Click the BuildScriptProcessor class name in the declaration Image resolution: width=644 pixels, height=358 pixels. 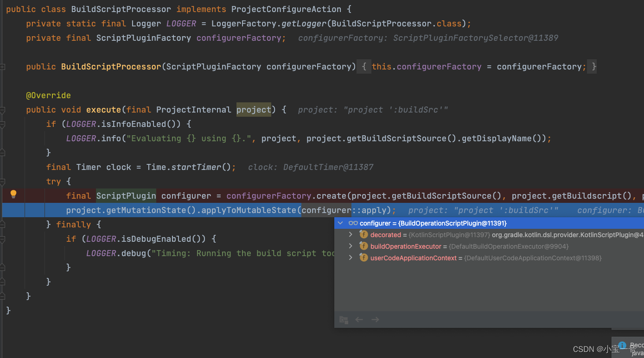[121, 9]
